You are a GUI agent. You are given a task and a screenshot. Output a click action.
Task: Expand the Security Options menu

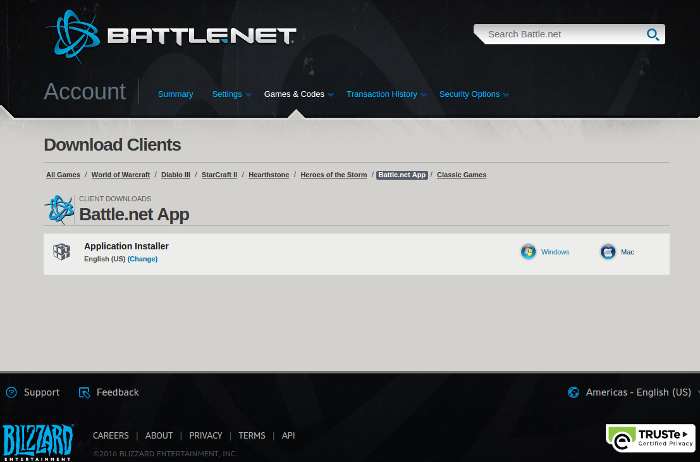point(474,94)
